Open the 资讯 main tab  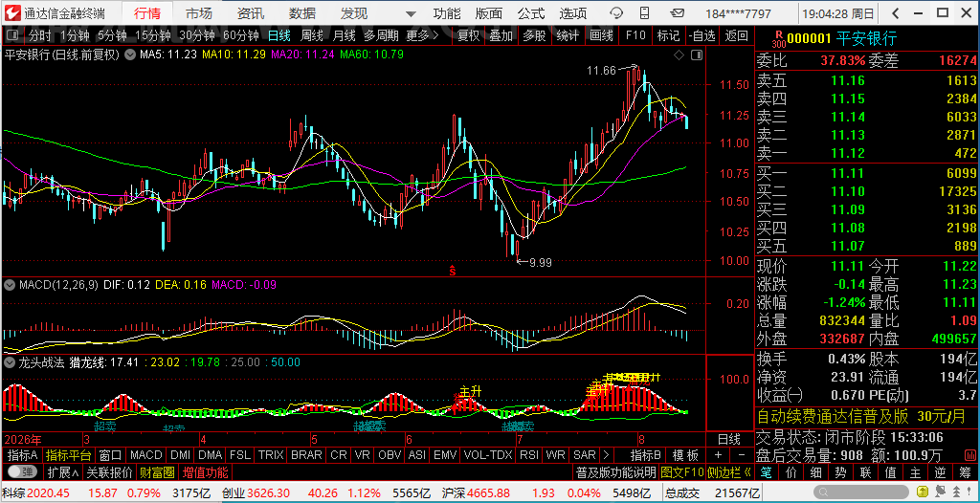coord(251,13)
